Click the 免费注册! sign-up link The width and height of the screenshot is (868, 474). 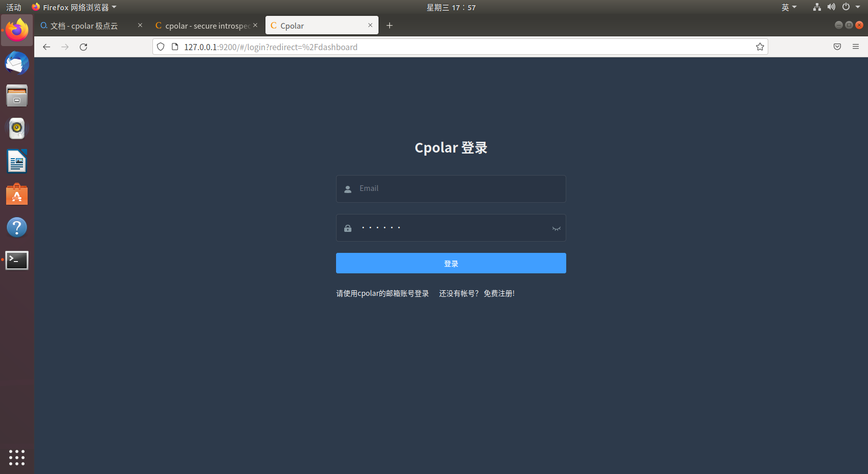pyautogui.click(x=499, y=293)
